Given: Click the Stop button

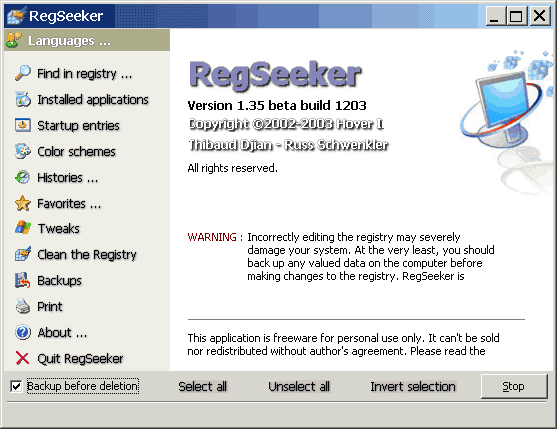Looking at the screenshot, I should coord(514,386).
